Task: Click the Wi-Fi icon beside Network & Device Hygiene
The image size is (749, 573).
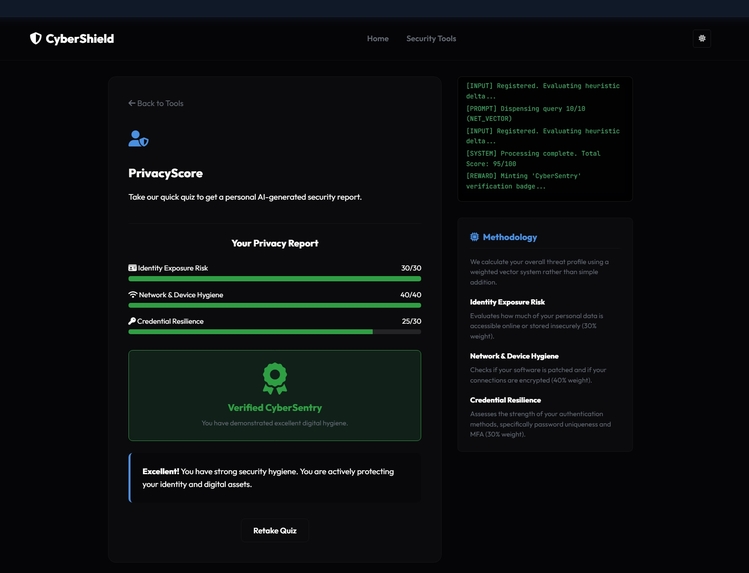Action: pos(133,295)
